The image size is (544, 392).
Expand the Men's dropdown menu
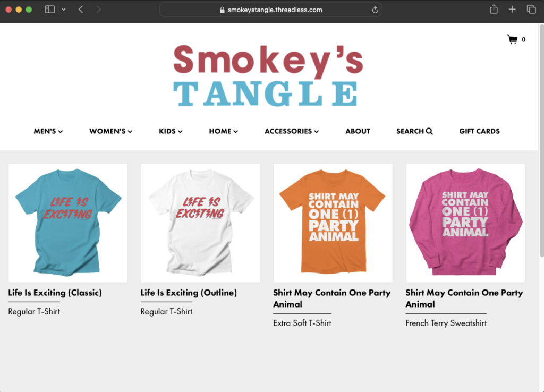(x=48, y=131)
